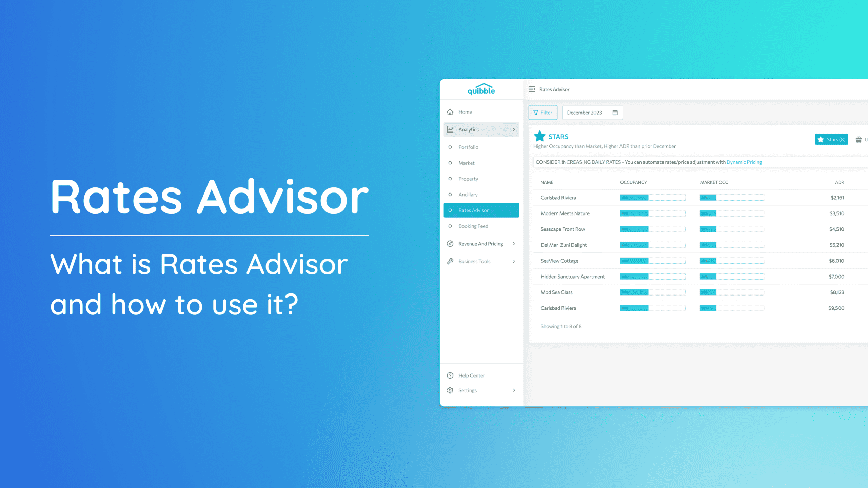Expand the Analytics section chevron
Screen dimensions: 868x488
(514, 129)
